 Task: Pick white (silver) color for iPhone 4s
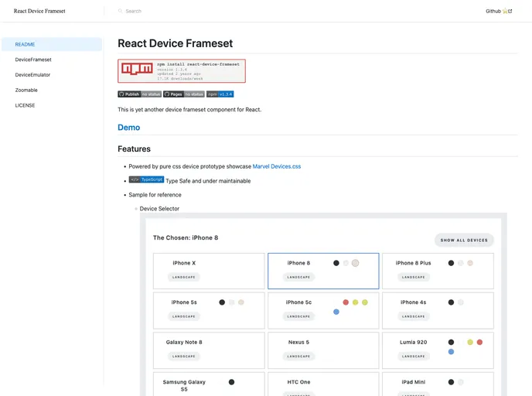(460, 302)
